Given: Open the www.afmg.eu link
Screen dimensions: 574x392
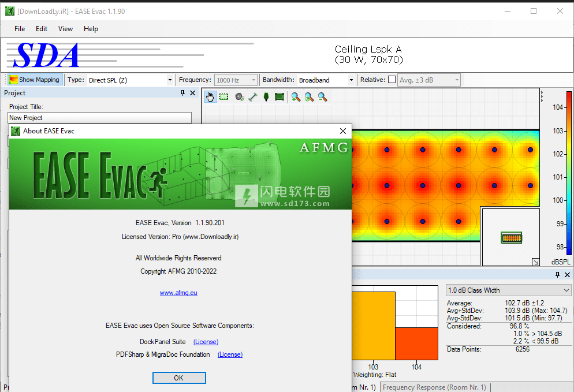Looking at the screenshot, I should pyautogui.click(x=178, y=293).
